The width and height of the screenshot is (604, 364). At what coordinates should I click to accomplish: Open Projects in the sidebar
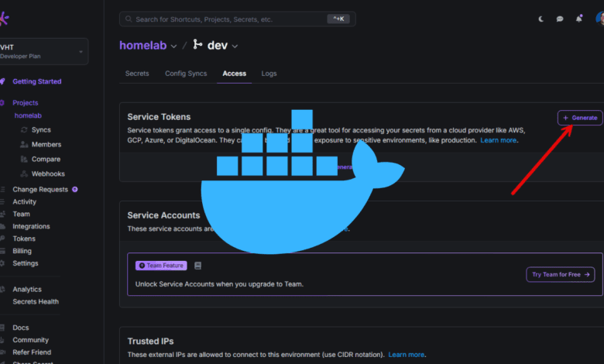point(26,103)
